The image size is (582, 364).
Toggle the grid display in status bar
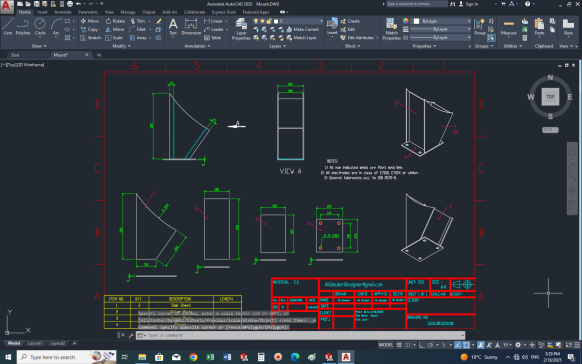click(399, 345)
